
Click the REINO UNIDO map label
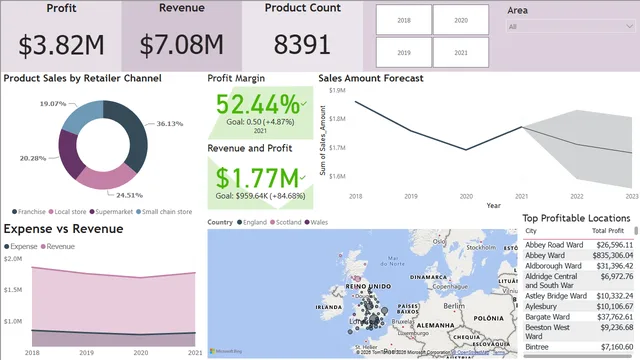(368, 287)
